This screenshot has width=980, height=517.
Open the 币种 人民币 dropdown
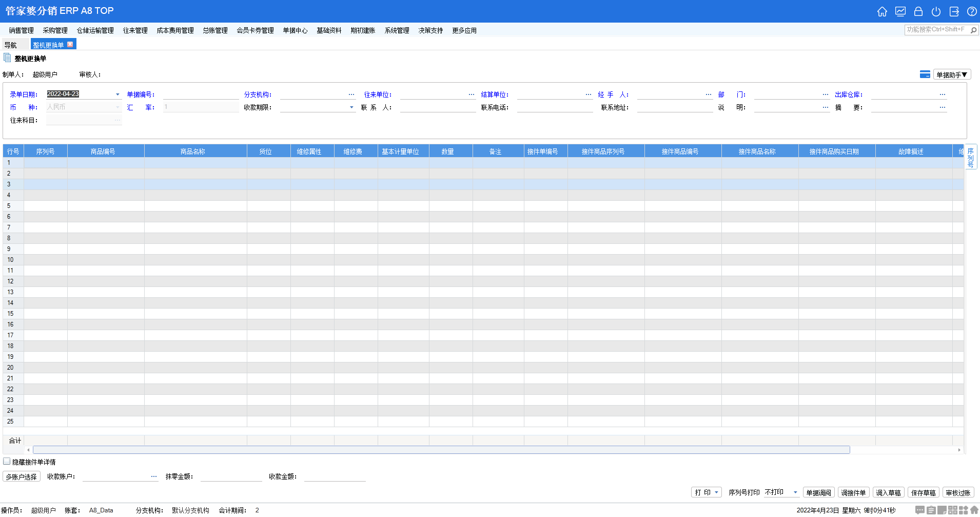coord(117,107)
